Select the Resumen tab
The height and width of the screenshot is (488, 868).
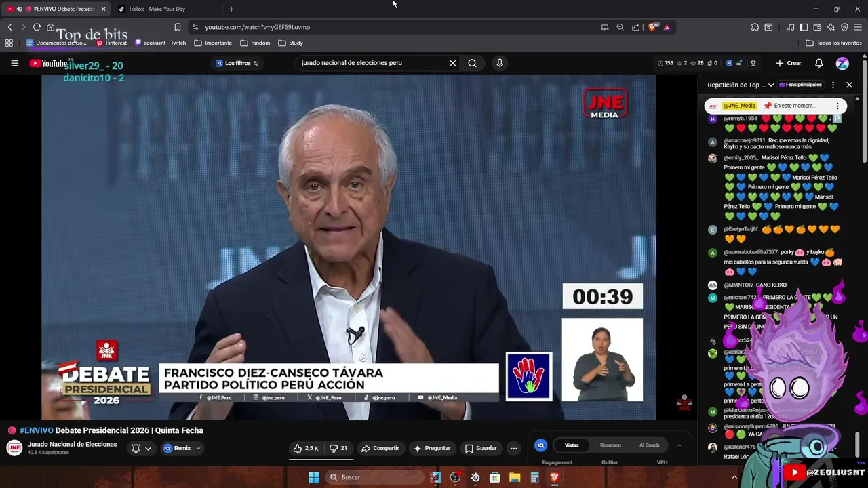[610, 445]
